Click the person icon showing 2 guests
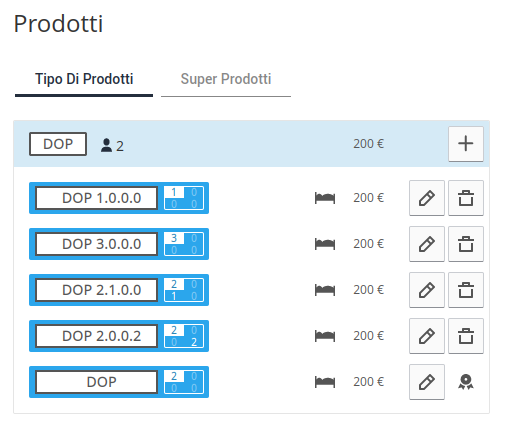This screenshot has width=505, height=422. click(x=106, y=145)
